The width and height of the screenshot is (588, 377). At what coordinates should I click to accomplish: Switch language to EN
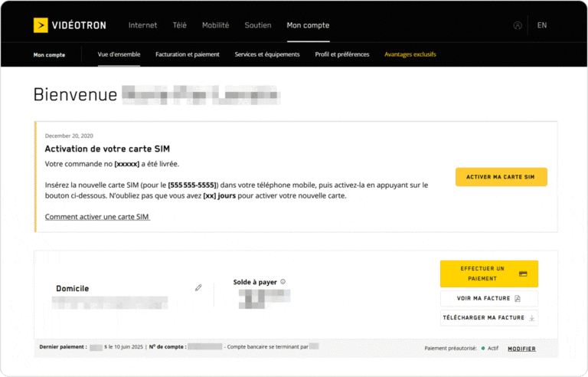(542, 25)
